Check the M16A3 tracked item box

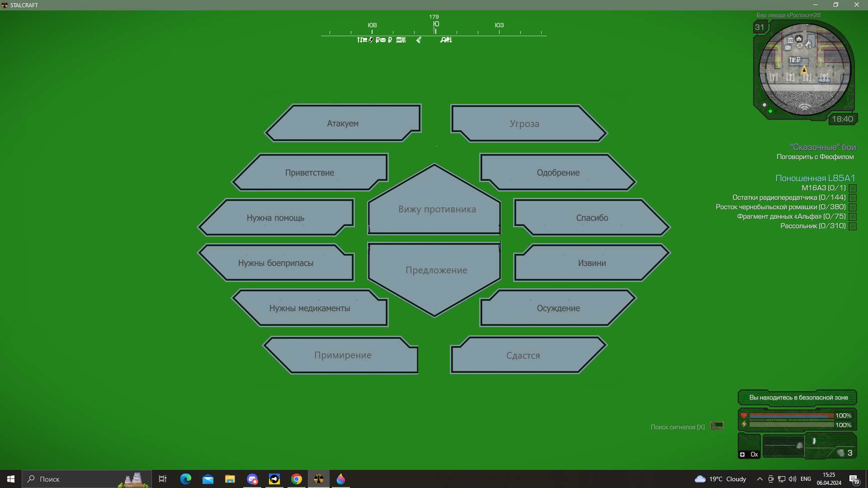coord(853,188)
